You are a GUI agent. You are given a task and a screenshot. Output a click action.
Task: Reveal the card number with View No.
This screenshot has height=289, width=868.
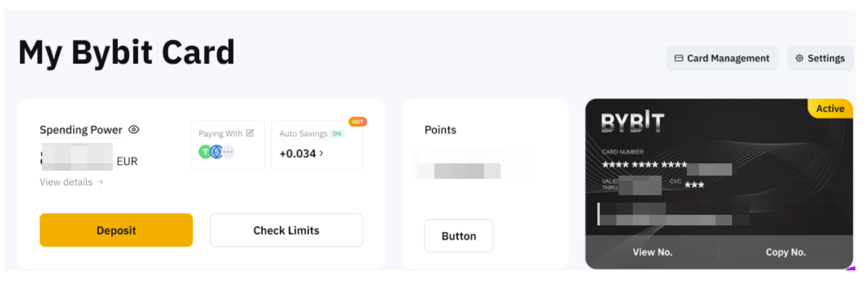[x=652, y=252]
